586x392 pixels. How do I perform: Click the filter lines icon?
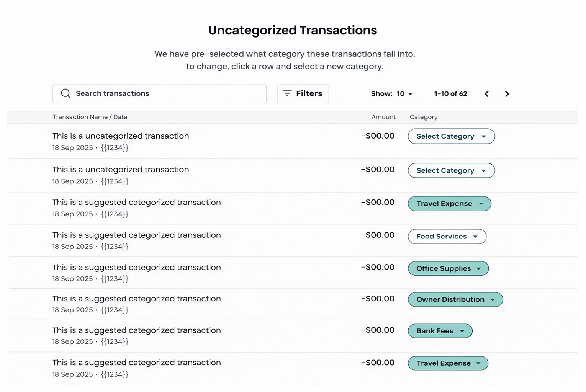click(x=287, y=93)
